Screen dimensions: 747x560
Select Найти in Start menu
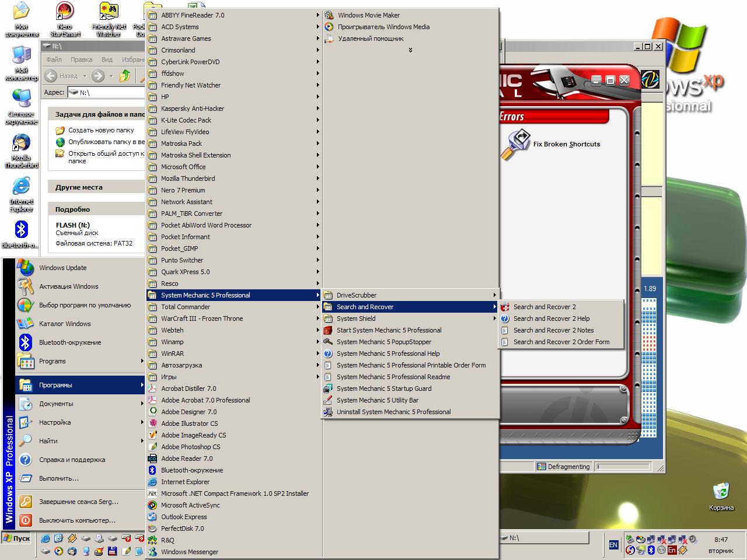point(81,441)
